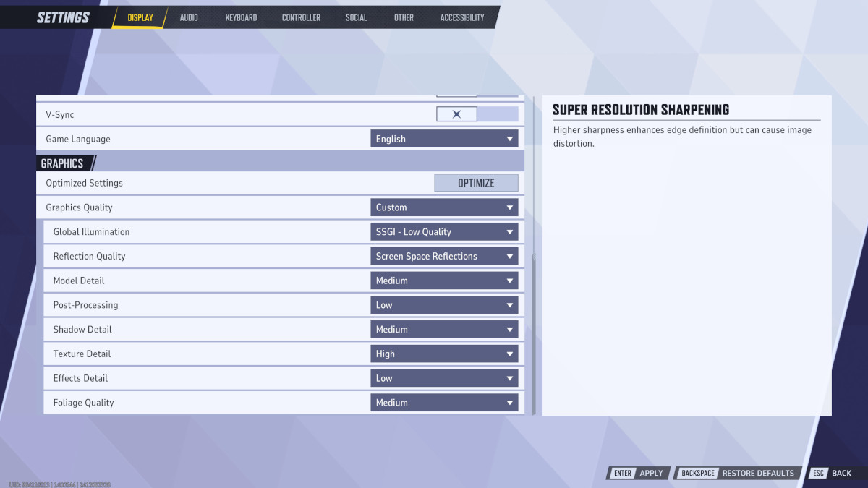This screenshot has width=868, height=488.
Task: Open the Shadow Detail dropdown
Action: (x=444, y=329)
